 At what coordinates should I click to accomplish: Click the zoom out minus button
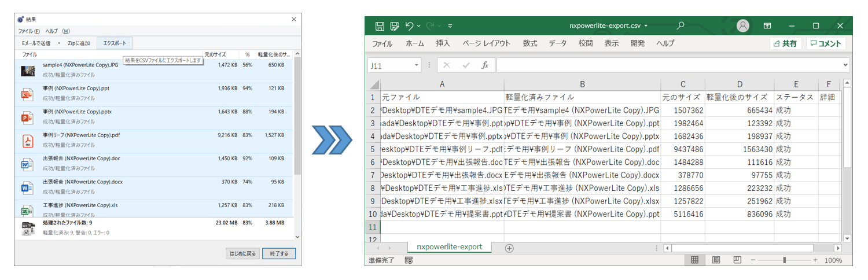(x=753, y=260)
